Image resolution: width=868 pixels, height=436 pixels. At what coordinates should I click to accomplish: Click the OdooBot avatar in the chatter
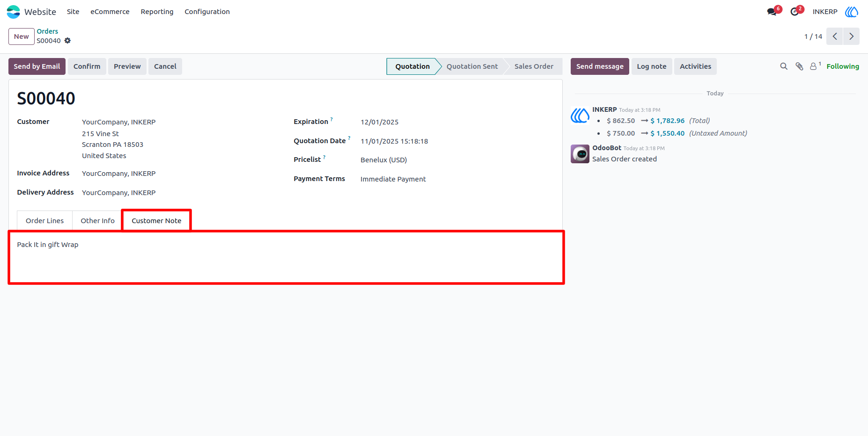point(580,154)
